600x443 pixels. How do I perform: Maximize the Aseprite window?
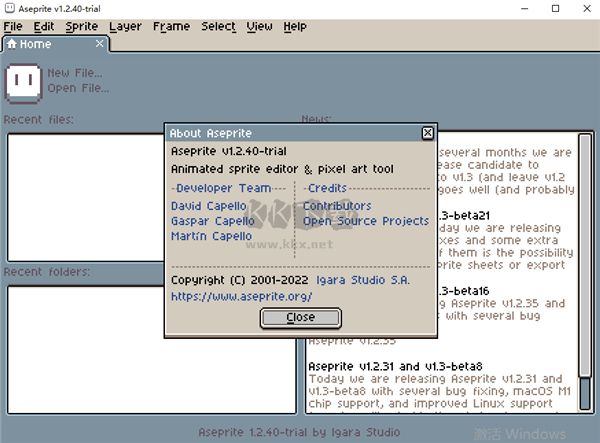(x=556, y=8)
